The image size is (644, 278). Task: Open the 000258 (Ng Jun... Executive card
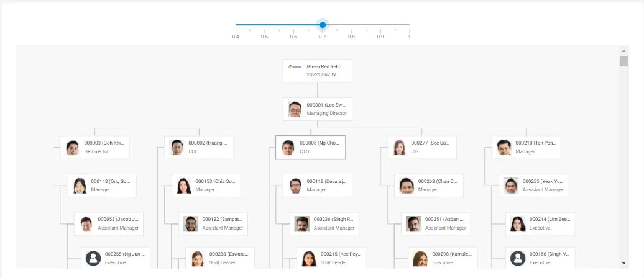[116, 258]
